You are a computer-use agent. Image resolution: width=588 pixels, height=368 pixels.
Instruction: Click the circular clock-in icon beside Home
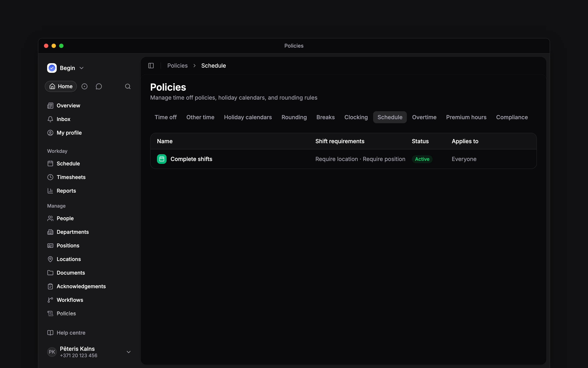[84, 86]
